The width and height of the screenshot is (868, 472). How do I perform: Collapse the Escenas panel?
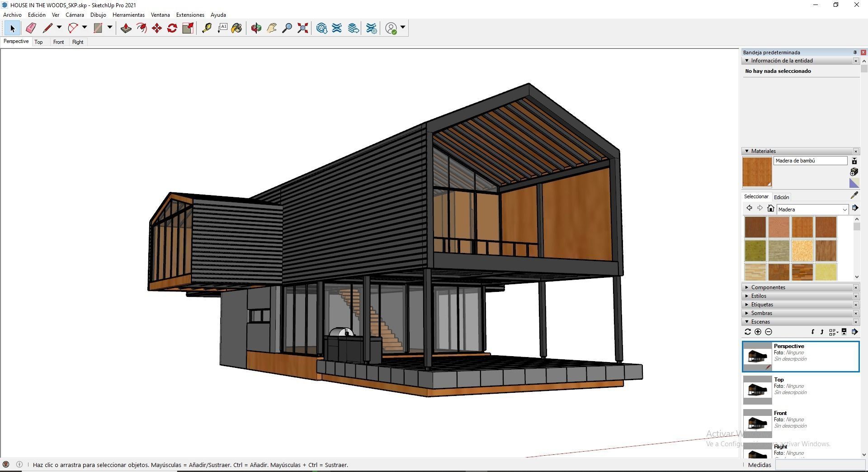coord(801,322)
